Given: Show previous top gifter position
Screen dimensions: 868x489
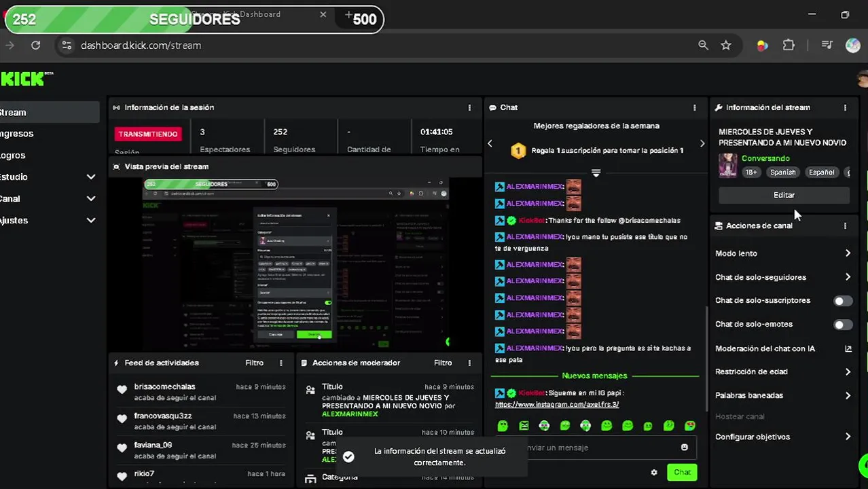Looking at the screenshot, I should click(490, 143).
